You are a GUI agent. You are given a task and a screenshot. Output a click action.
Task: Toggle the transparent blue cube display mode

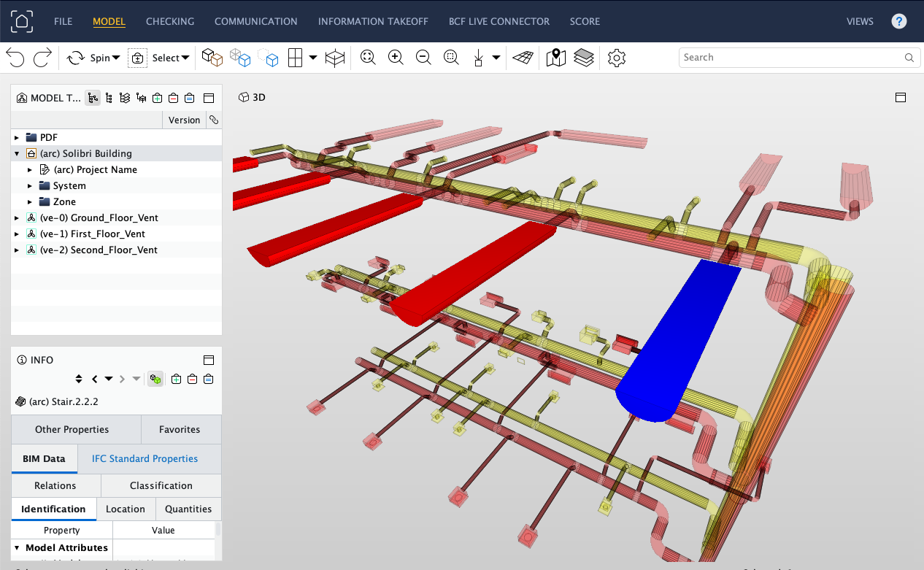click(x=240, y=58)
